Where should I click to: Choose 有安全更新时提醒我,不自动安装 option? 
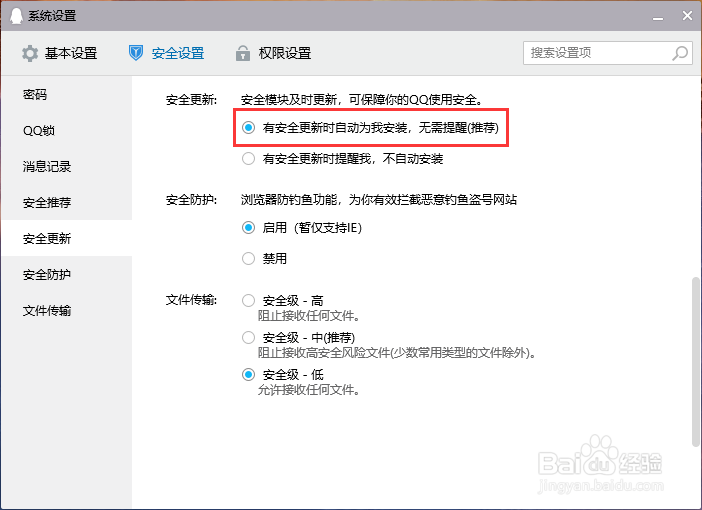click(x=248, y=159)
